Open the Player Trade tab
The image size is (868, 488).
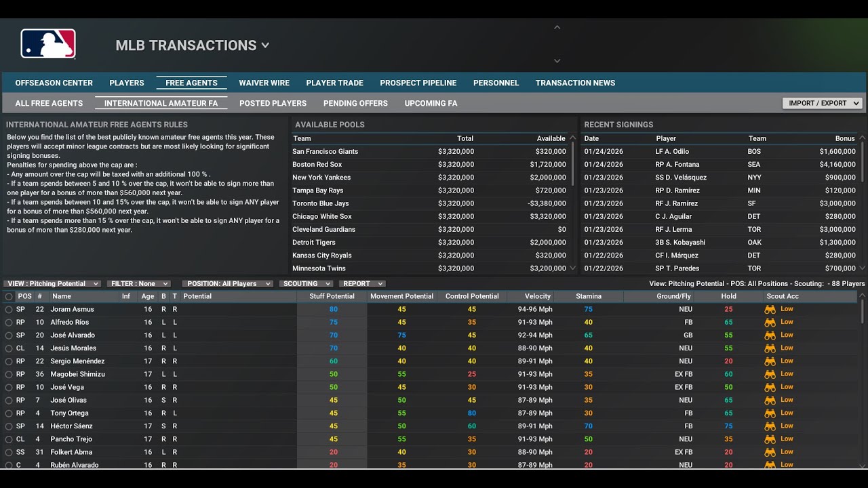335,83
